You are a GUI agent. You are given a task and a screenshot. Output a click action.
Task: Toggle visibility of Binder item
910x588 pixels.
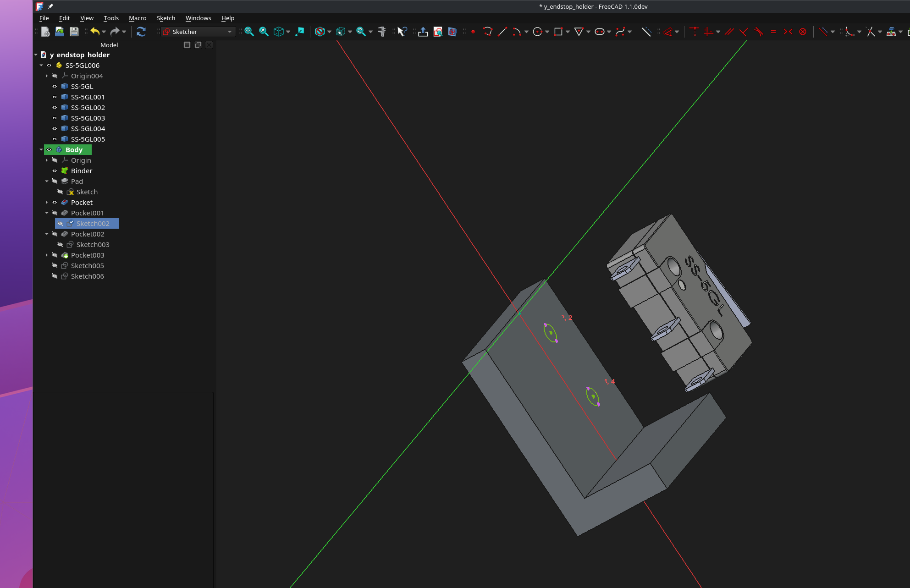click(x=55, y=171)
